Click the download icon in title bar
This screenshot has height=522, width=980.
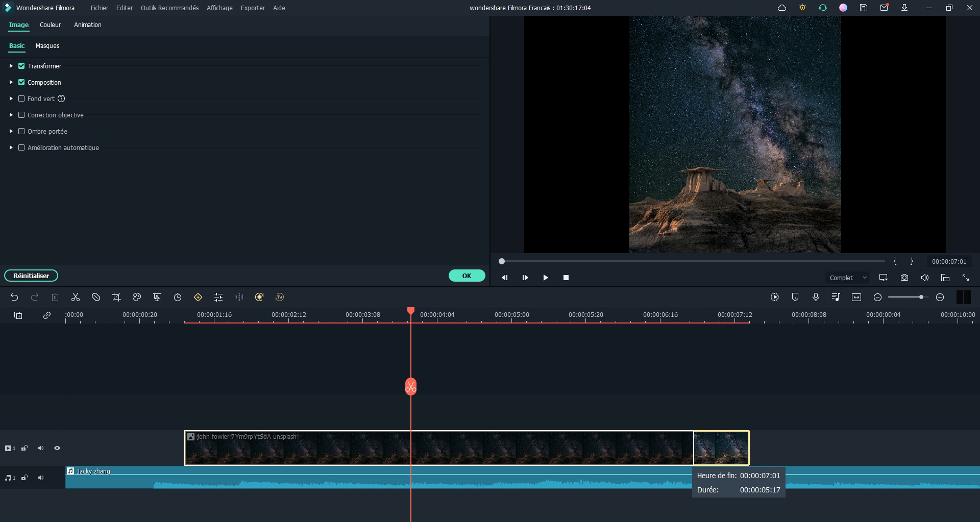pos(904,8)
